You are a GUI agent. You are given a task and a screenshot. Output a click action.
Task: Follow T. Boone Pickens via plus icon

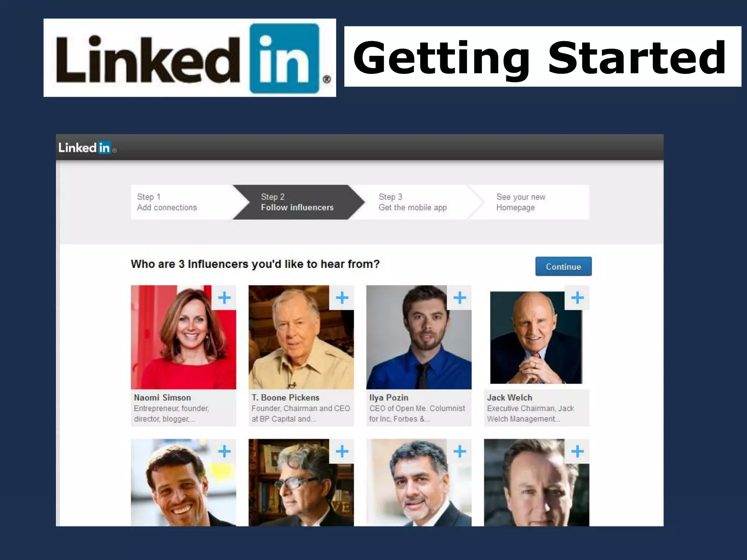(342, 297)
